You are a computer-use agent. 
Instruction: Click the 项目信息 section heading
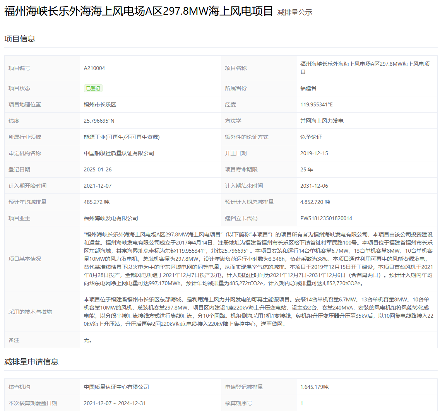[x=20, y=39]
